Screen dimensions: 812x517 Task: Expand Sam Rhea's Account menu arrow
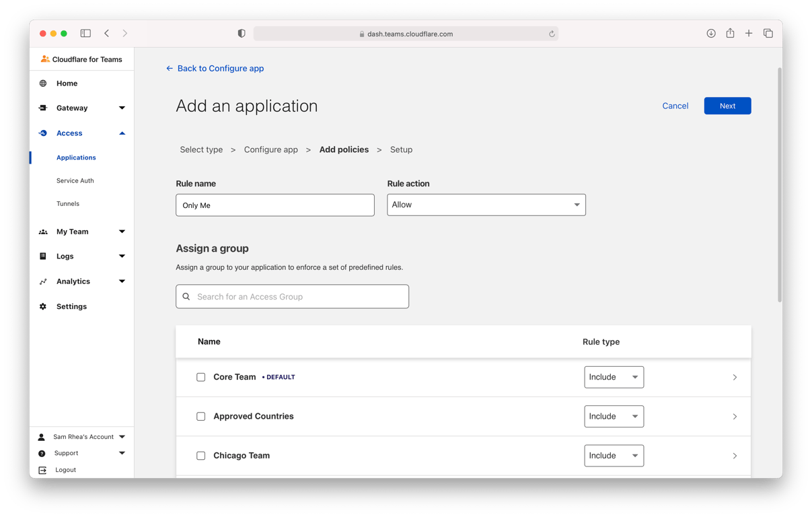pos(122,437)
